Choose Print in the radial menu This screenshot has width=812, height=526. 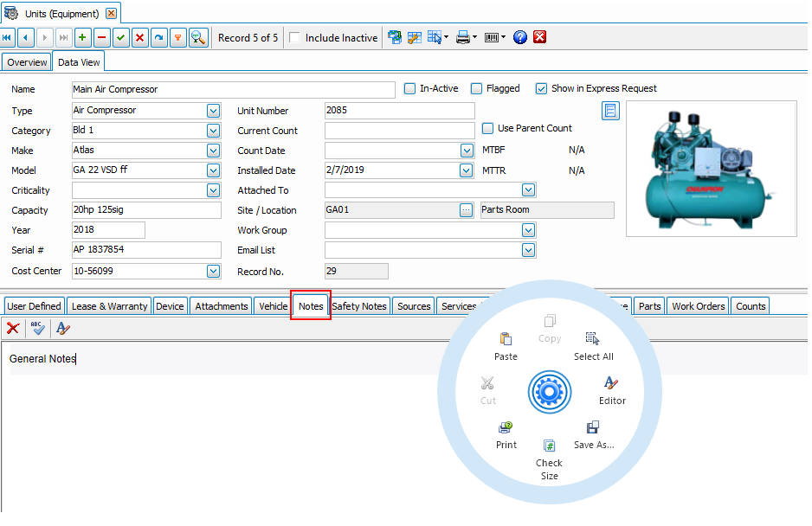(x=506, y=435)
